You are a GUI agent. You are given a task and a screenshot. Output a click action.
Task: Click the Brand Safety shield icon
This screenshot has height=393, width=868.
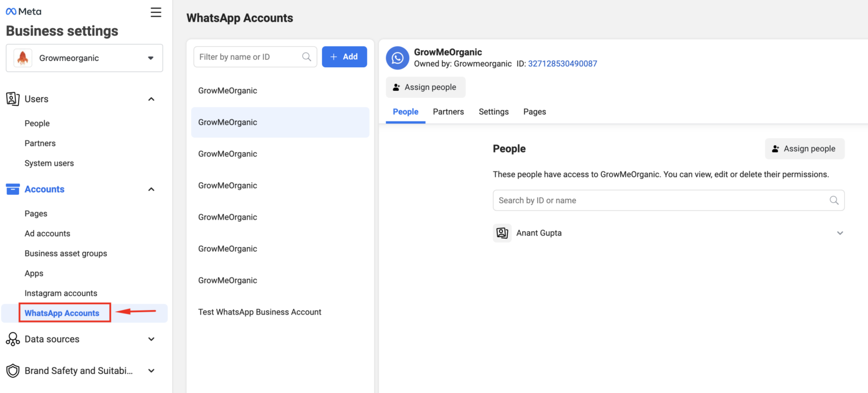pos(12,371)
